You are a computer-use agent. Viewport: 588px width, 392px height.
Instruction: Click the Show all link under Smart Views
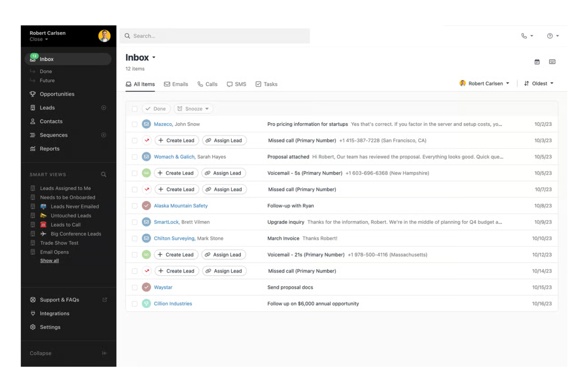49,260
